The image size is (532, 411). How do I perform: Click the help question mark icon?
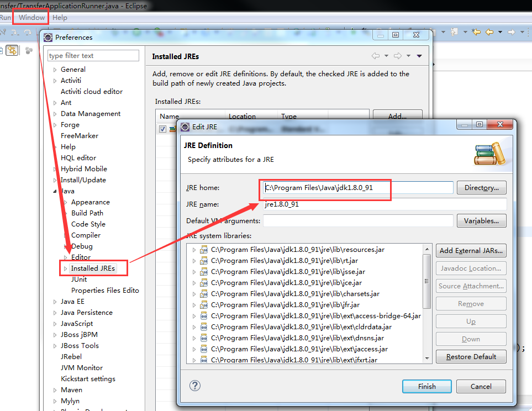[195, 386]
